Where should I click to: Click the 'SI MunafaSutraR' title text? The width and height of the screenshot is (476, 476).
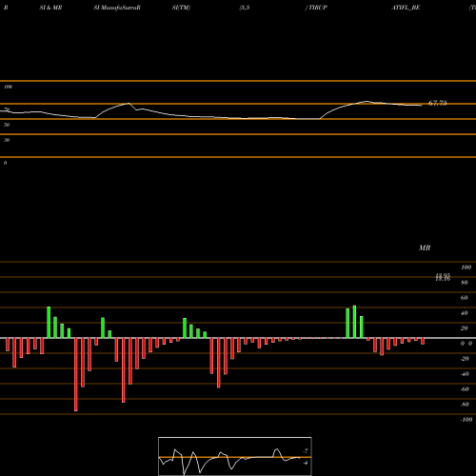[117, 8]
